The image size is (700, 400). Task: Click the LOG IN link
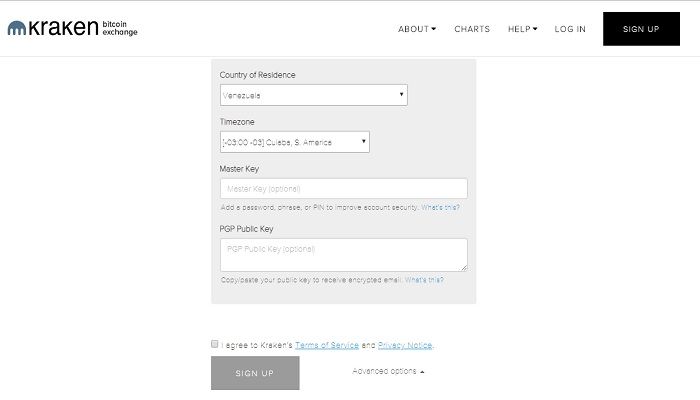pos(570,29)
